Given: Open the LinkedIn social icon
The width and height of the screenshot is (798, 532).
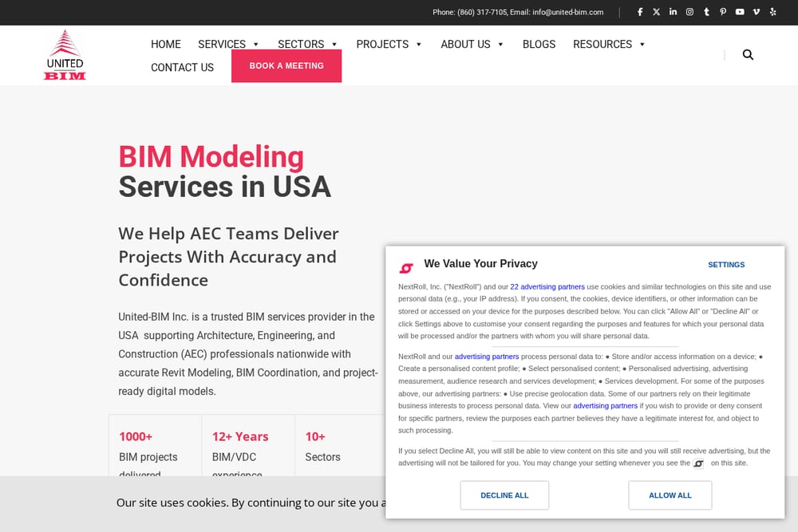Looking at the screenshot, I should click(673, 12).
